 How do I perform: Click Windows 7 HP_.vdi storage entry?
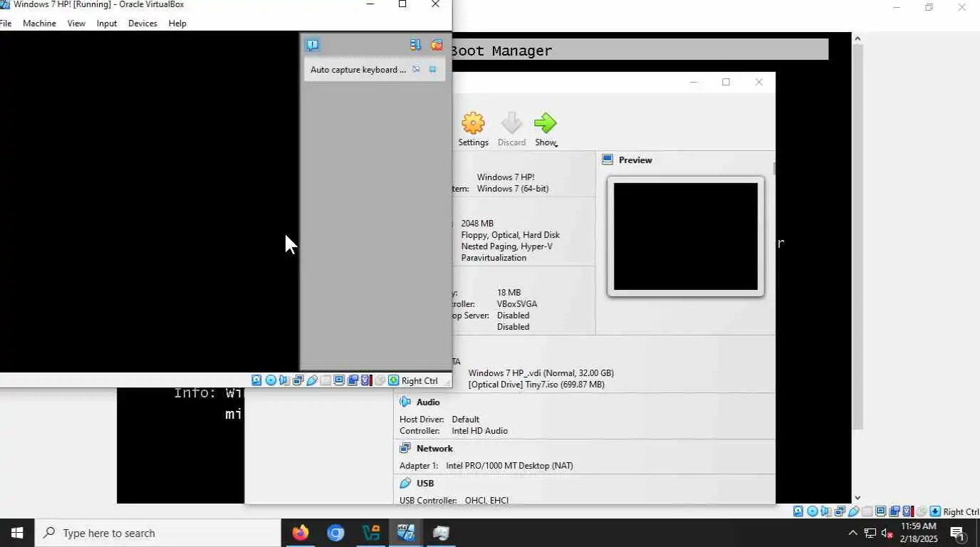[x=541, y=373]
